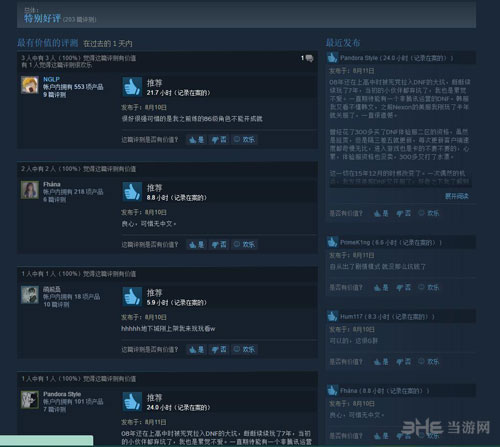Vote 是 (yes) on Fhána's 8.8 hour review

pyautogui.click(x=196, y=244)
